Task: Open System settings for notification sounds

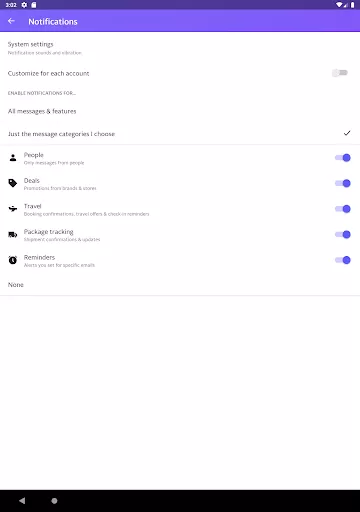Action: pos(180,48)
